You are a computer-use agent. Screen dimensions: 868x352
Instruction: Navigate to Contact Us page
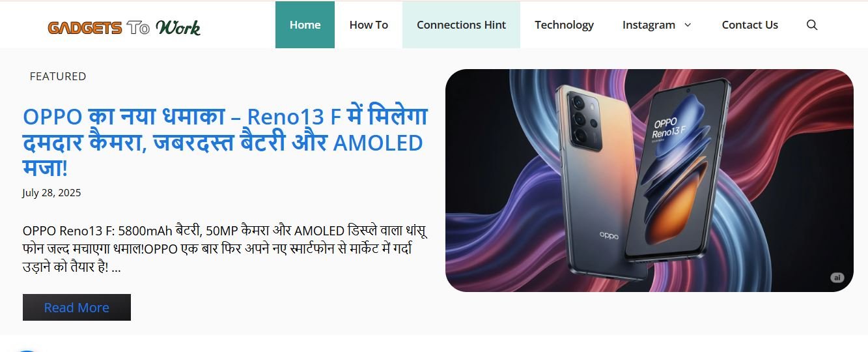pyautogui.click(x=749, y=25)
